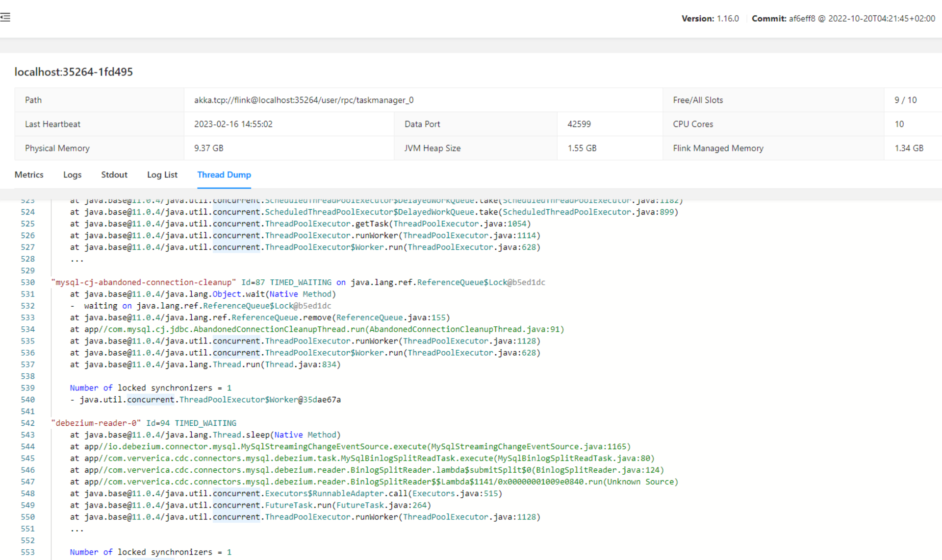This screenshot has width=942, height=560.
Task: Click line 533 ReferenceQueue.remove text
Action: [x=260, y=317]
